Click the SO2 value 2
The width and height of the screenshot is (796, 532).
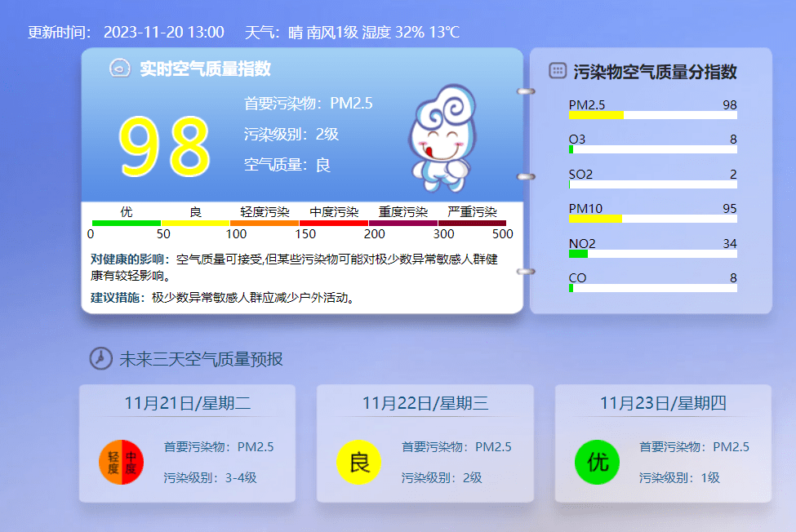point(733,174)
